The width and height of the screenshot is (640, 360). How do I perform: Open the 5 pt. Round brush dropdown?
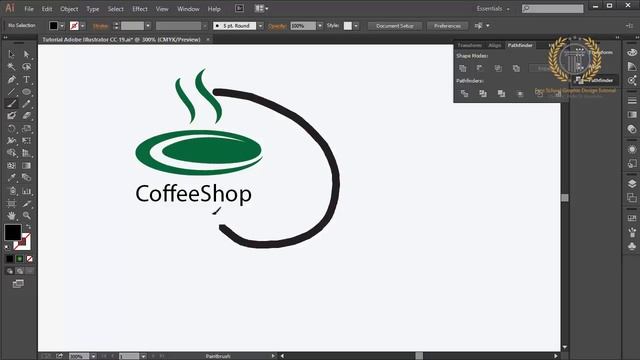click(260, 26)
